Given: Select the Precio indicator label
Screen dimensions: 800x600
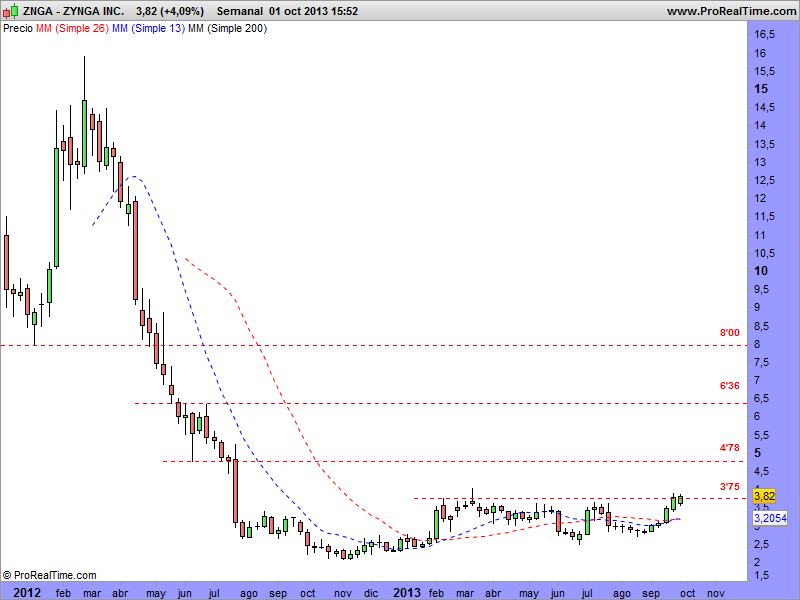Looking at the screenshot, I should 18,29.
